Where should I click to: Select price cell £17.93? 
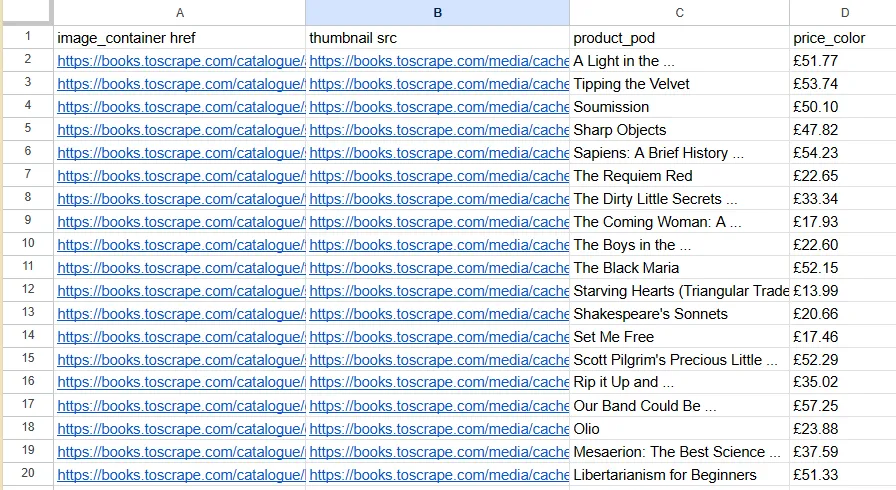coord(843,222)
